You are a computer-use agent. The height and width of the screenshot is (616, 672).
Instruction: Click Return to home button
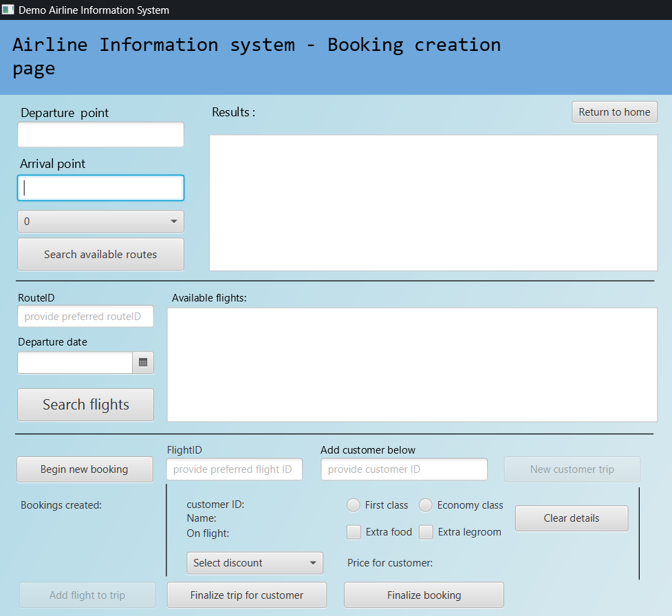(614, 112)
